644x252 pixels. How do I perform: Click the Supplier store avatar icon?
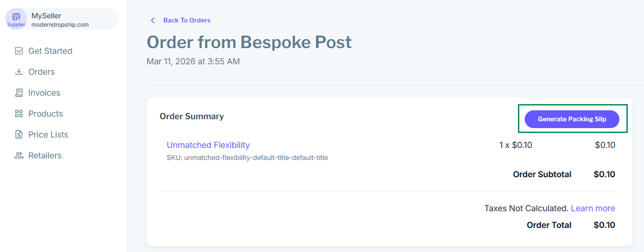coord(16,18)
